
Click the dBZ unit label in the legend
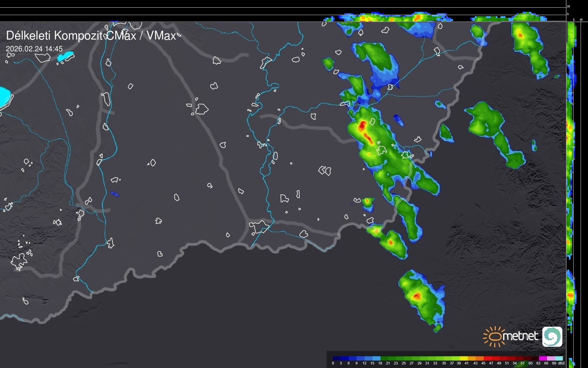click(x=561, y=363)
